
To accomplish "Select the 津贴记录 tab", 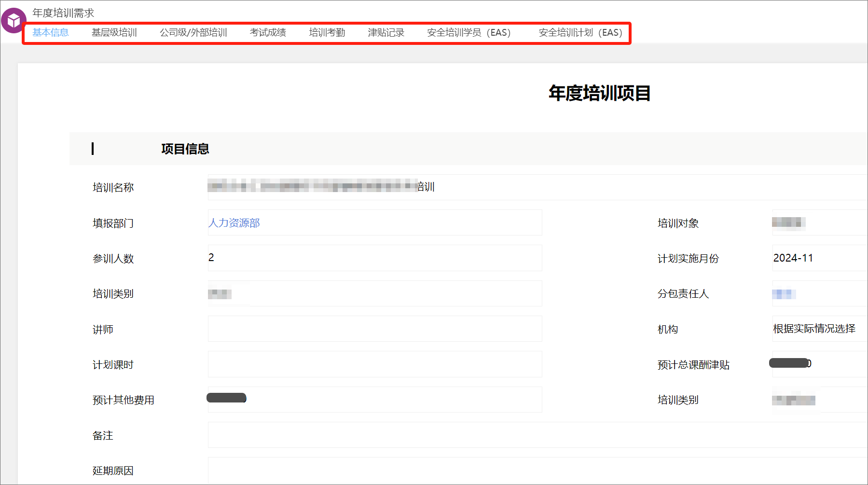I will point(386,32).
